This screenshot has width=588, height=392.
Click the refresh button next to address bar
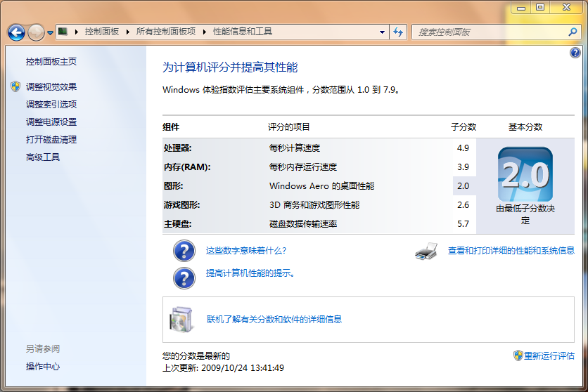tap(398, 32)
